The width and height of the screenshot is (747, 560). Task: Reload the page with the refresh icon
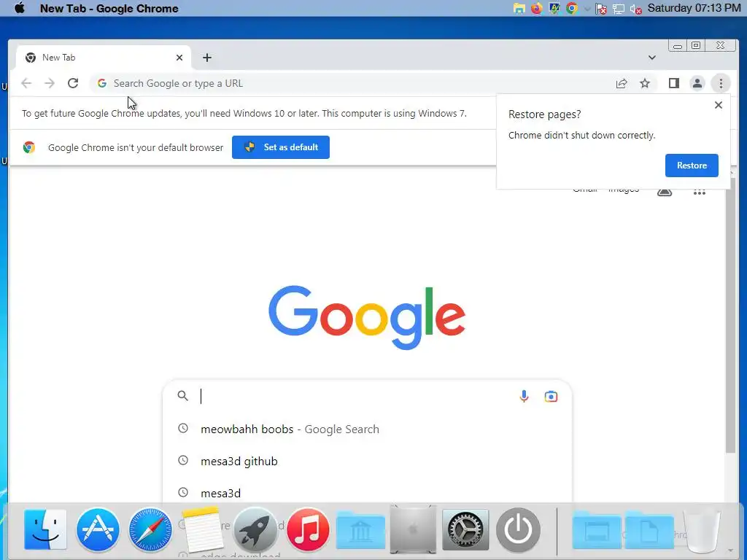coord(73,83)
